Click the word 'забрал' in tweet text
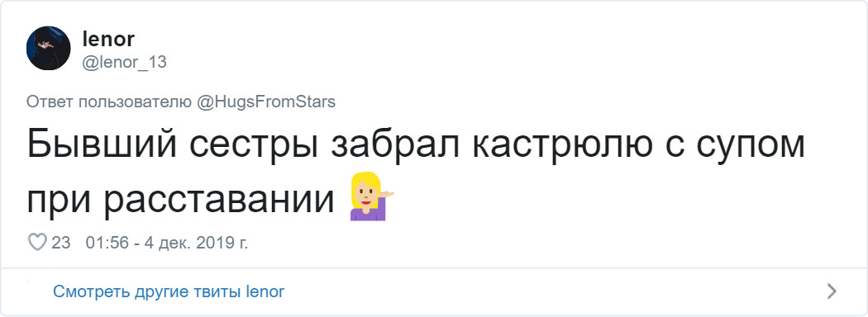This screenshot has height=317, width=868. (393, 147)
